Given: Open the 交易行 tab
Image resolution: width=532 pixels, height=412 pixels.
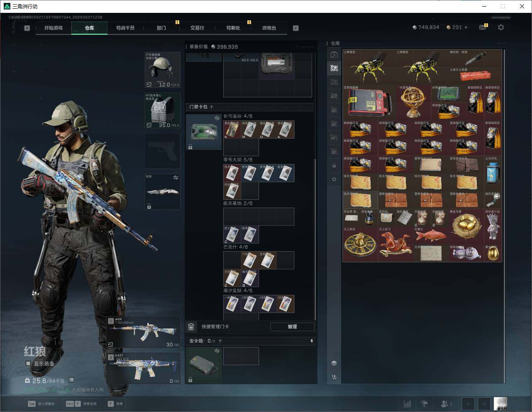Looking at the screenshot, I should pyautogui.click(x=197, y=28).
